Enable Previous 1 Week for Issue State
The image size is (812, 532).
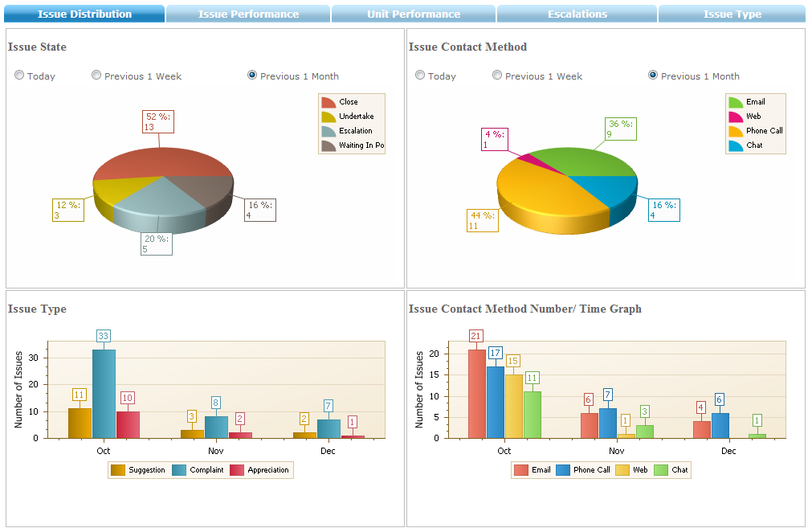click(96, 75)
